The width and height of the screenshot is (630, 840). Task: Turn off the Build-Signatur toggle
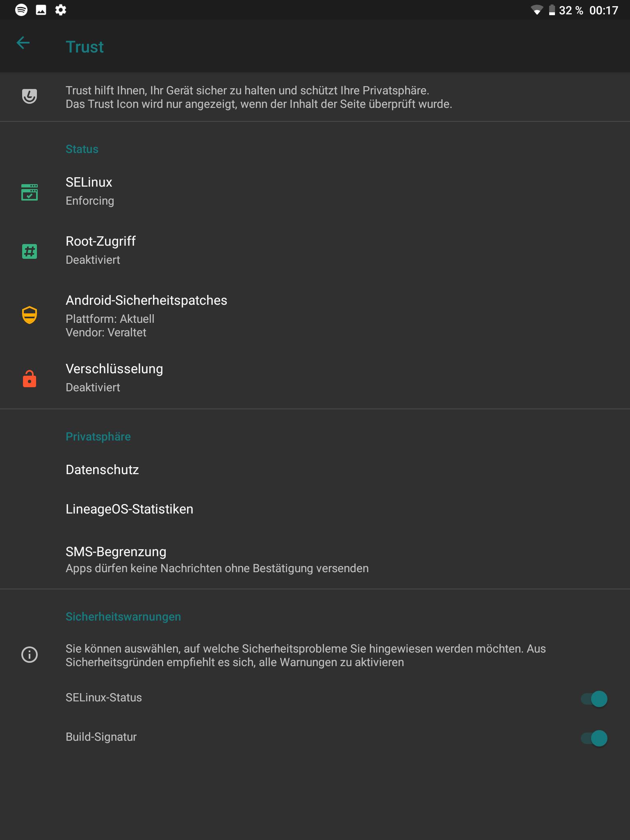tap(594, 738)
